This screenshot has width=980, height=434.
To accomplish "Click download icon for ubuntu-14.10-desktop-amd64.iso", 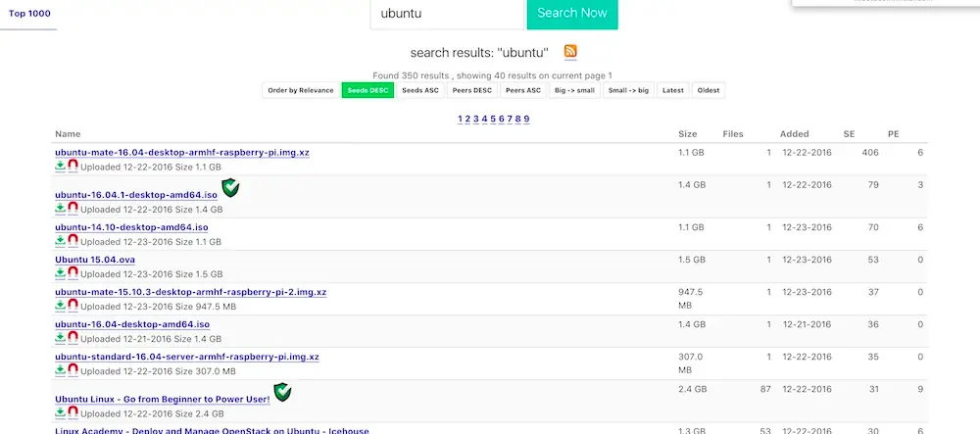I will coord(60,240).
